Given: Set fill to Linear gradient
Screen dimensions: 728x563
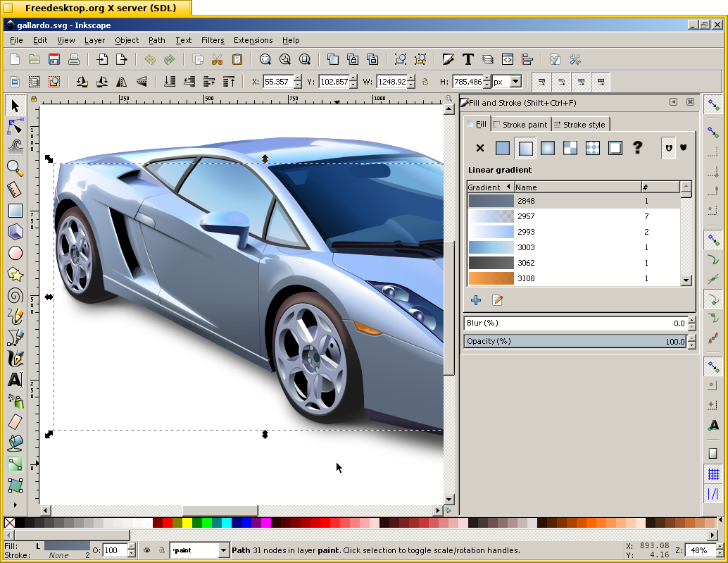Looking at the screenshot, I should point(525,148).
